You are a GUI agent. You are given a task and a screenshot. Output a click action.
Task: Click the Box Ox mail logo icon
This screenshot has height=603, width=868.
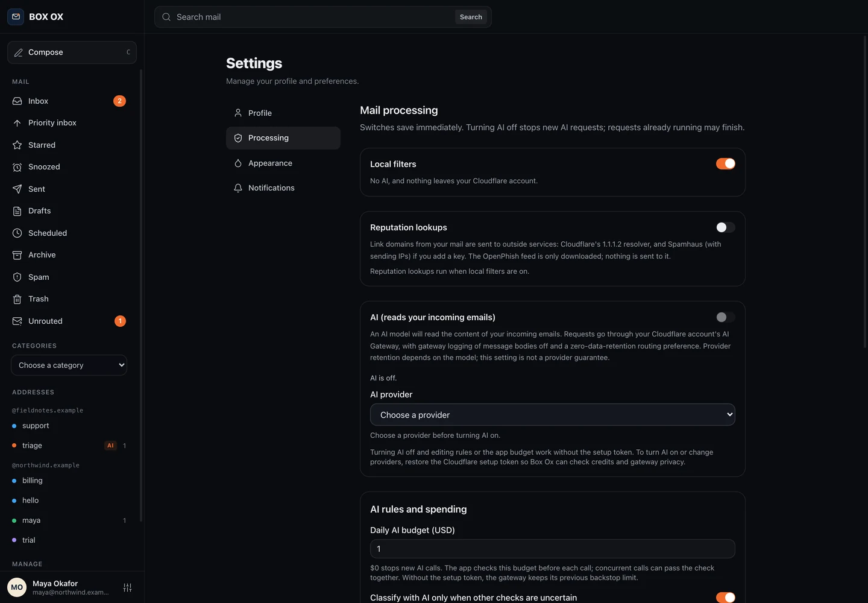click(x=16, y=17)
